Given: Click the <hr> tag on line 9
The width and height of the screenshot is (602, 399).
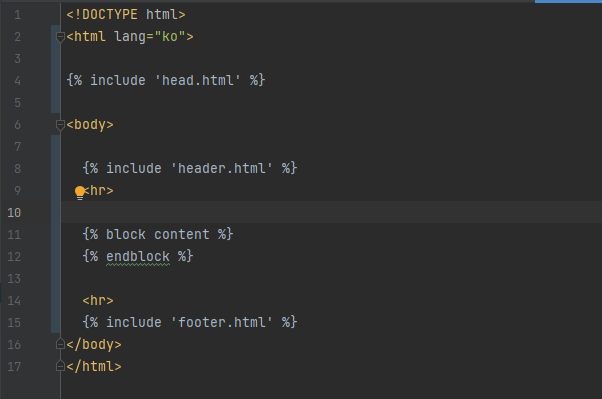Looking at the screenshot, I should click(x=98, y=190).
